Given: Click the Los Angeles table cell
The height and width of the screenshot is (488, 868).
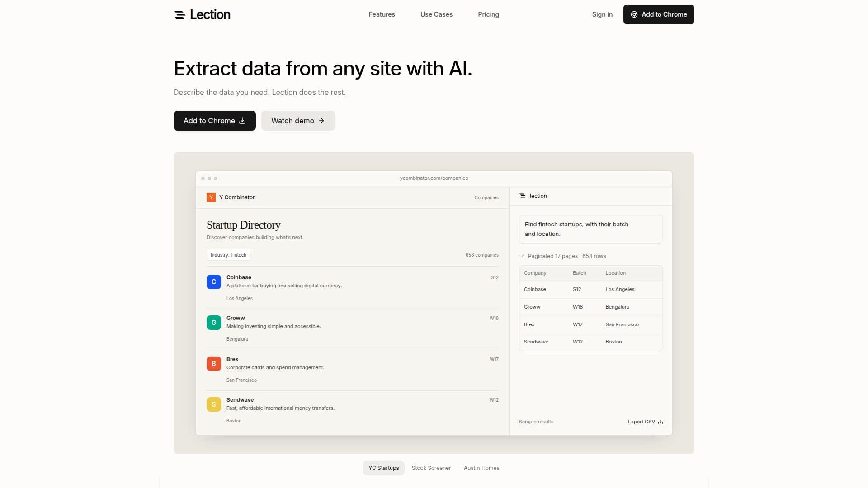Looking at the screenshot, I should [620, 290].
